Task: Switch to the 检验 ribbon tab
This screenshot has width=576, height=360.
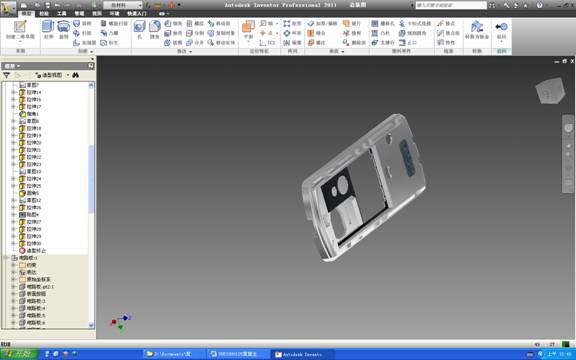Action: 44,14
